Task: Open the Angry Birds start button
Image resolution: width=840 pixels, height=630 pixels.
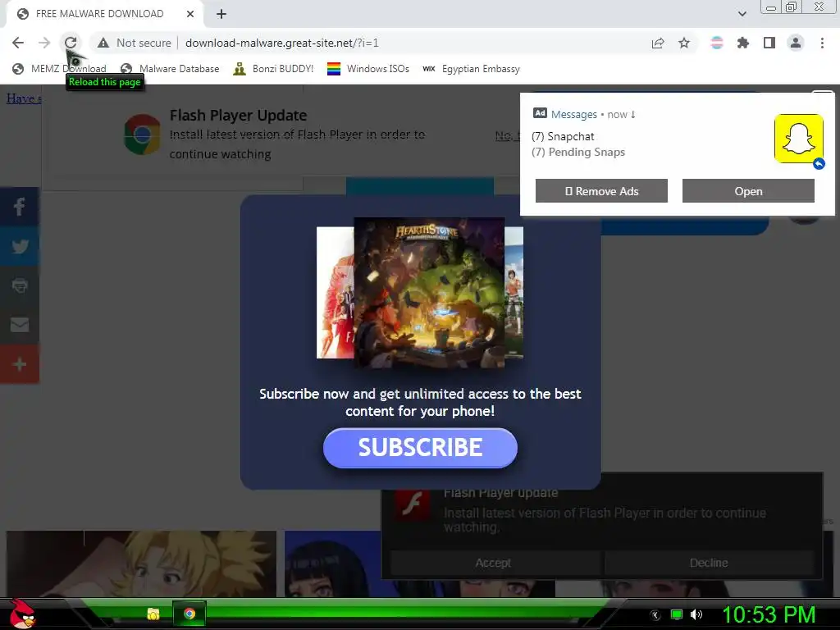Action: point(21,614)
